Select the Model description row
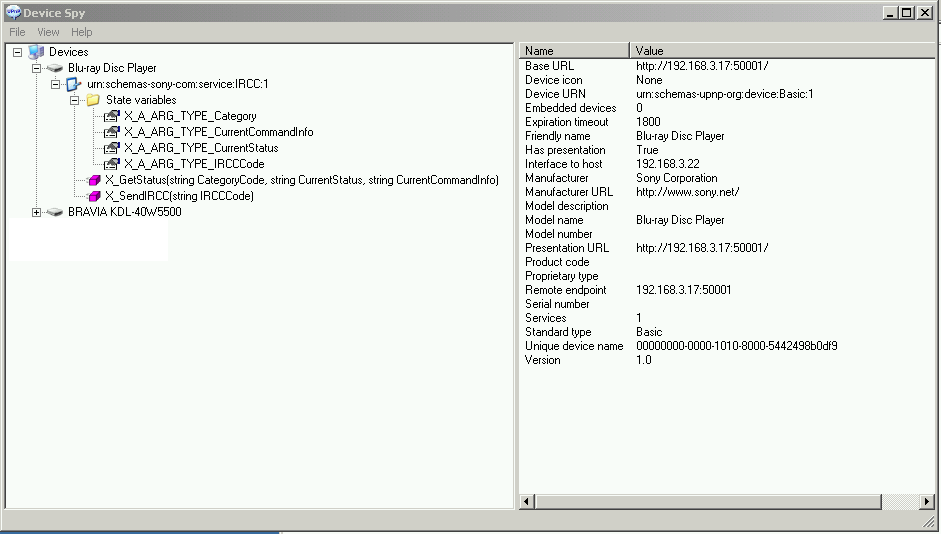This screenshot has width=941, height=534. click(x=727, y=206)
